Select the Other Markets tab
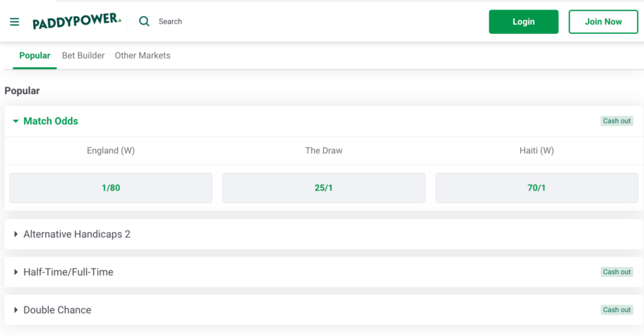Image resolution: width=644 pixels, height=336 pixels. (142, 55)
